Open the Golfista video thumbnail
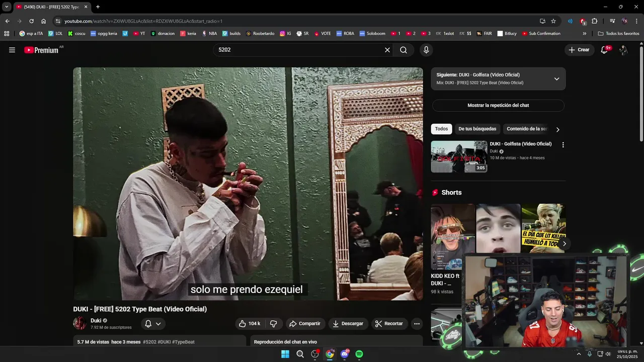 click(459, 156)
